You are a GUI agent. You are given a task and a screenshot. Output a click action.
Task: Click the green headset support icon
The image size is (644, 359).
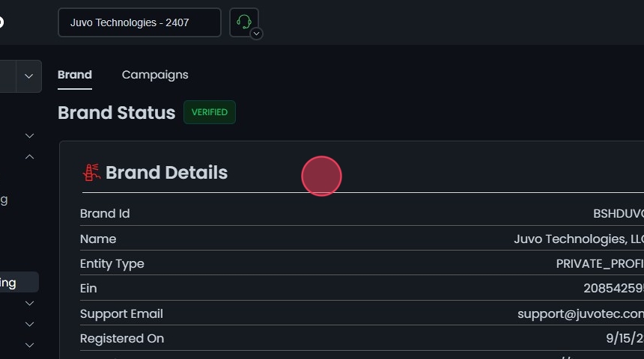pos(243,22)
